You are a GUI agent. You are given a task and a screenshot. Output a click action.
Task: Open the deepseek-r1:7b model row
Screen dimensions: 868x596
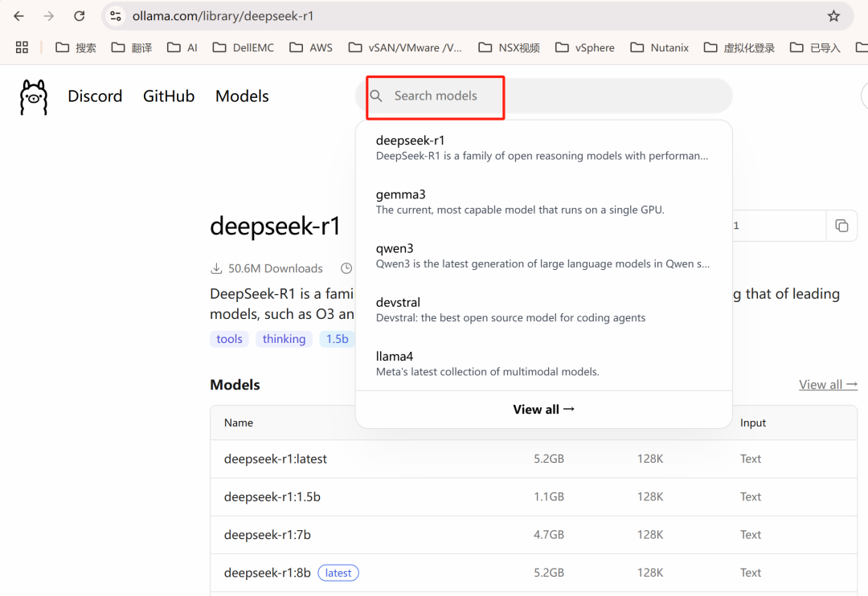point(534,535)
